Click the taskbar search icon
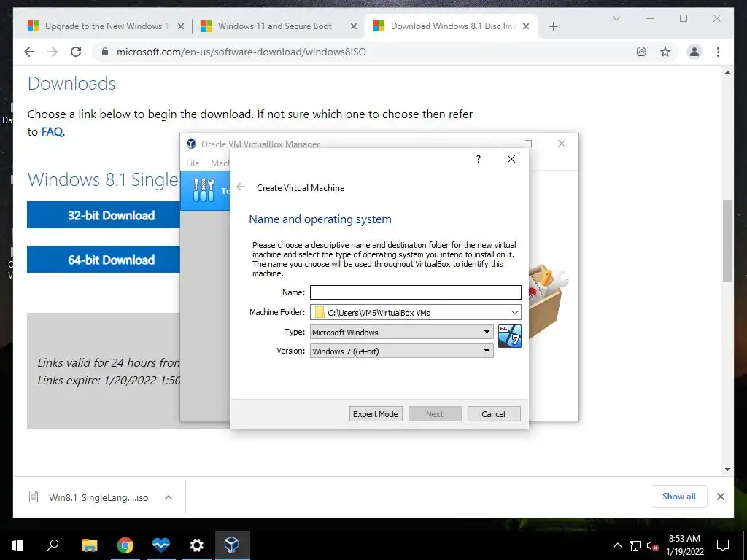The height and width of the screenshot is (560, 747). click(x=53, y=545)
